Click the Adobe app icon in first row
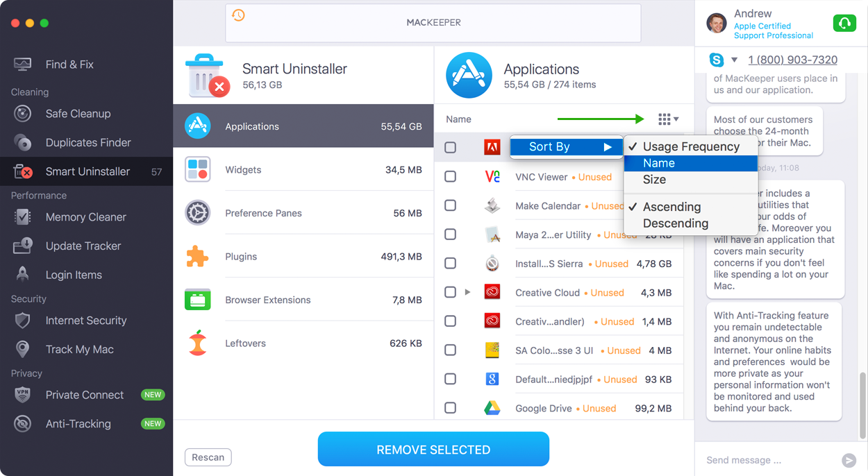The image size is (868, 476). point(492,147)
